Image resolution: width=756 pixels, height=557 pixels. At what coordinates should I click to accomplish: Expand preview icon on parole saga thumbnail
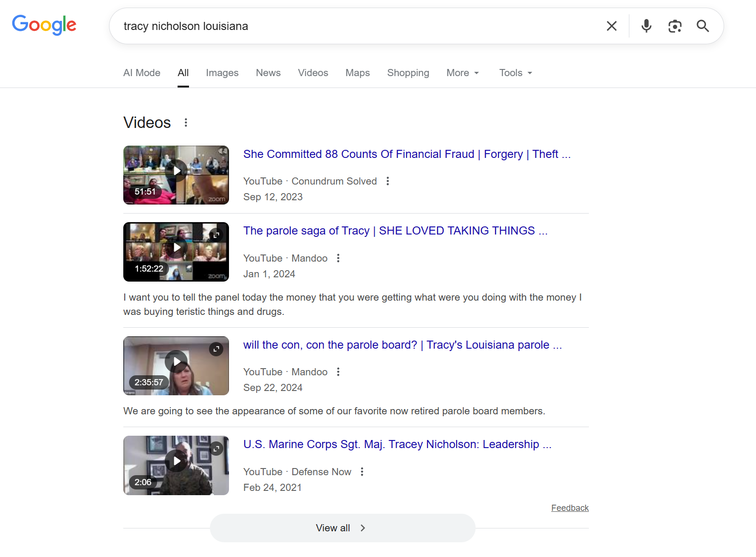216,235
